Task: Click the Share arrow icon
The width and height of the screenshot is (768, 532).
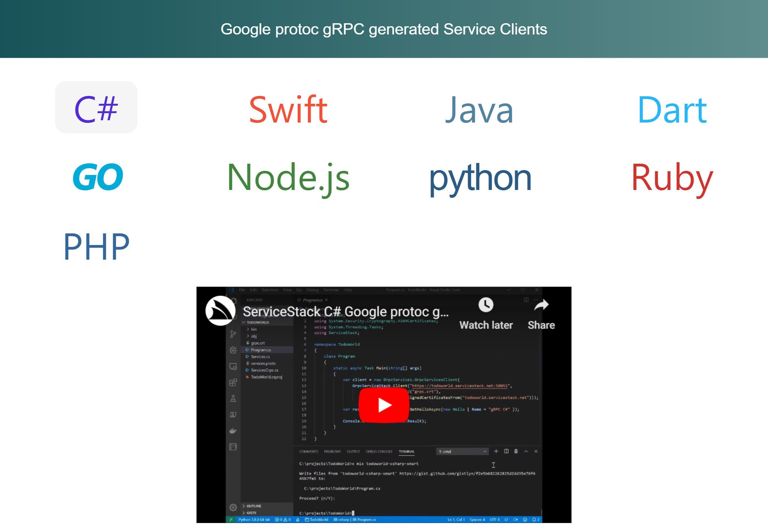Action: (541, 305)
